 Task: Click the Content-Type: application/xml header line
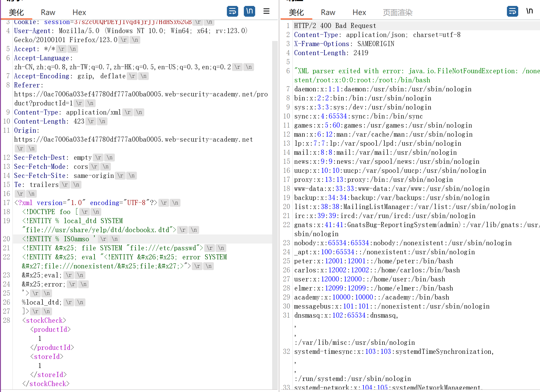68,112
